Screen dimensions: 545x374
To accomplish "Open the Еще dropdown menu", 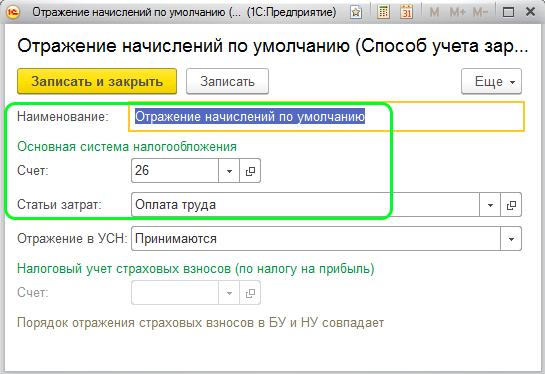I will click(491, 81).
